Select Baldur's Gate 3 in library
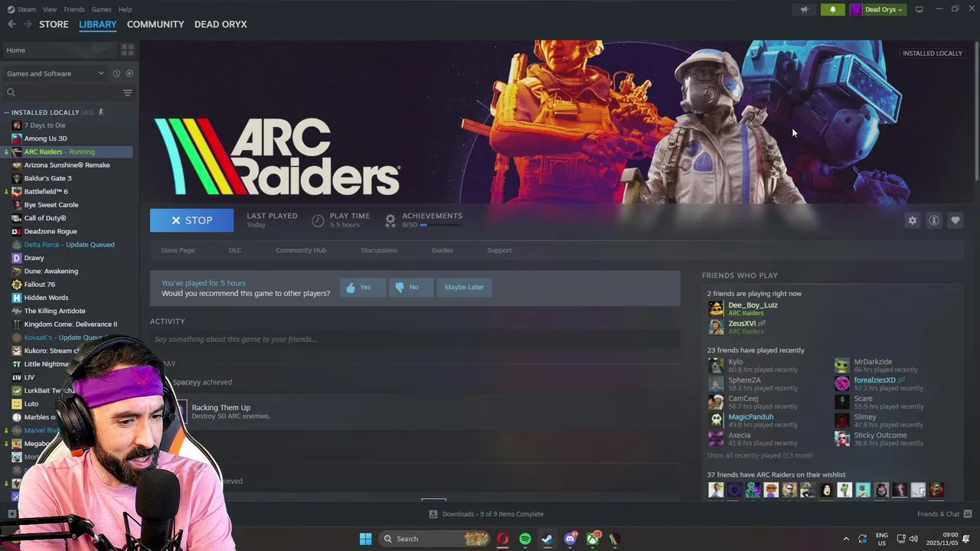Image resolution: width=980 pixels, height=551 pixels. (47, 178)
